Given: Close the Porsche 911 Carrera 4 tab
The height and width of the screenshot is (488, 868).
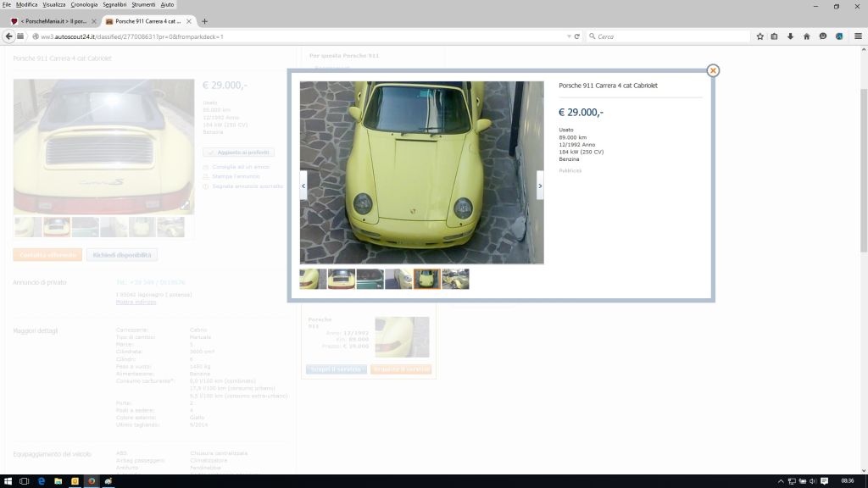Looking at the screenshot, I should click(x=189, y=21).
